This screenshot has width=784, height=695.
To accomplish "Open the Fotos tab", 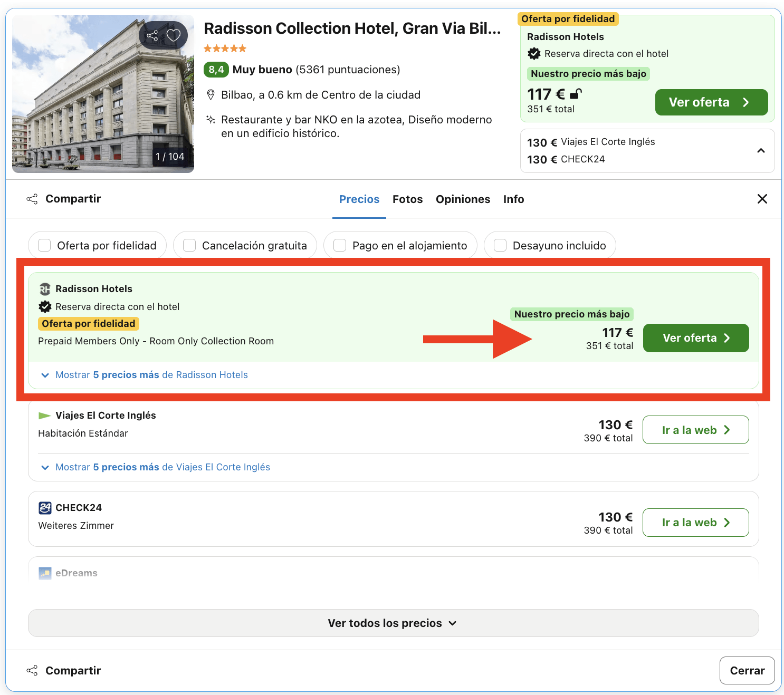I will 407,199.
